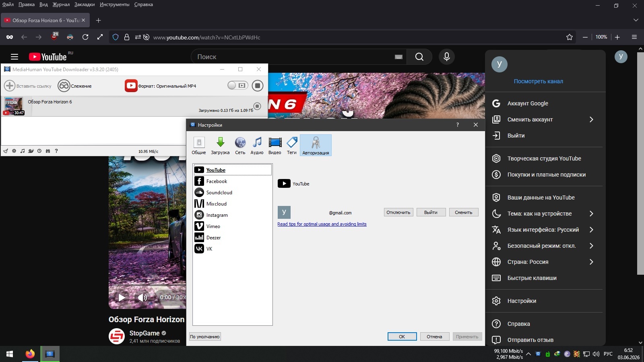Viewport: 644px width, 362px height.
Task: Open Общие tab in the Настройки dialog
Action: point(199,145)
